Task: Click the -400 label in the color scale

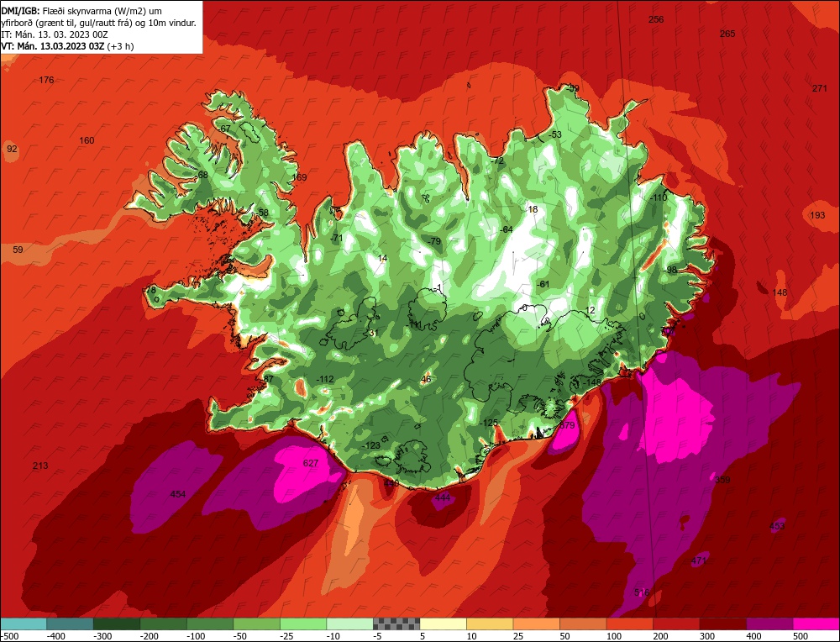Action: 55,636
